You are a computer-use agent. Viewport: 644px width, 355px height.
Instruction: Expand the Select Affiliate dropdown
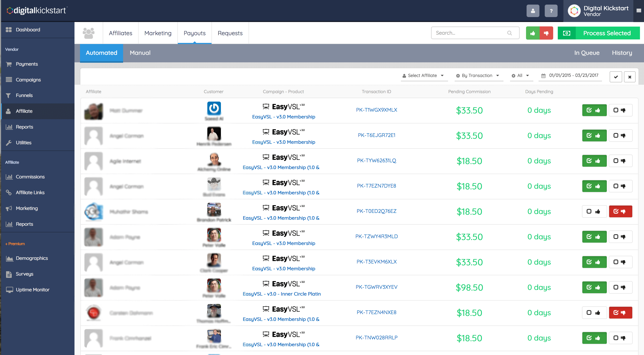click(424, 76)
